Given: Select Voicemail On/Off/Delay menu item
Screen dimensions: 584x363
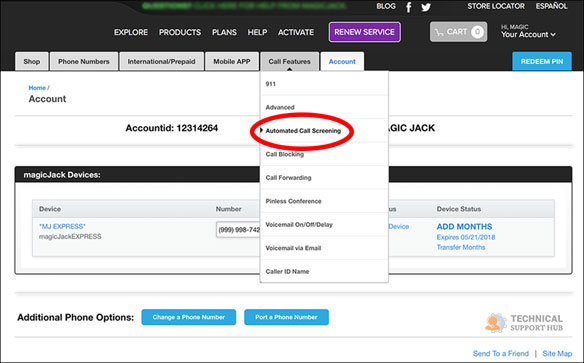Looking at the screenshot, I should (324, 225).
